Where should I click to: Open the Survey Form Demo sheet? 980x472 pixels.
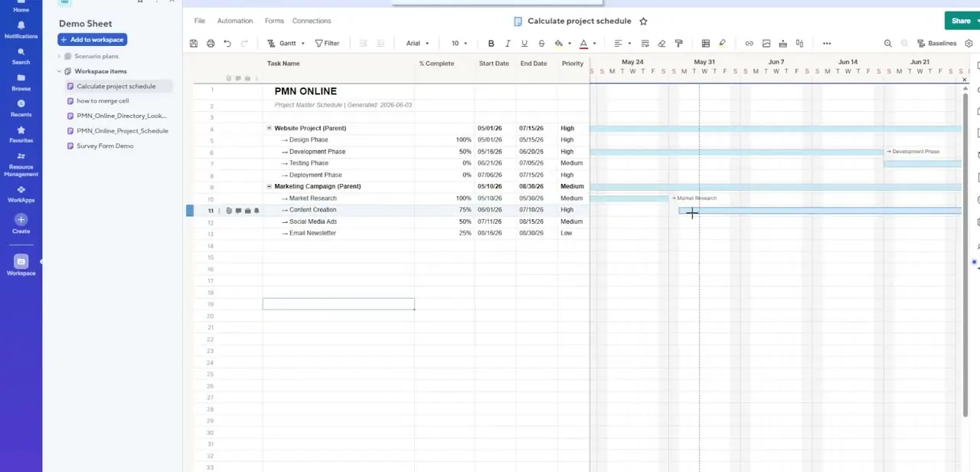coord(105,146)
